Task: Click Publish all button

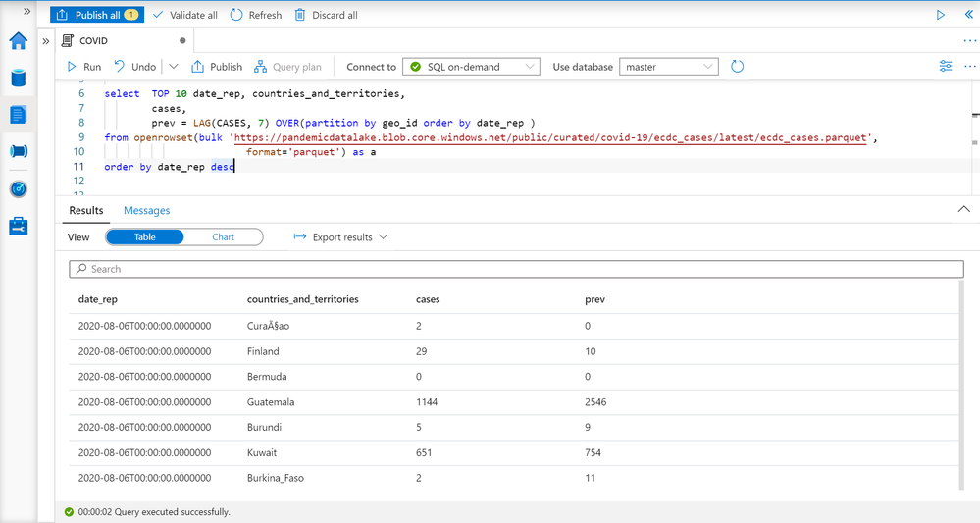Action: point(97,15)
